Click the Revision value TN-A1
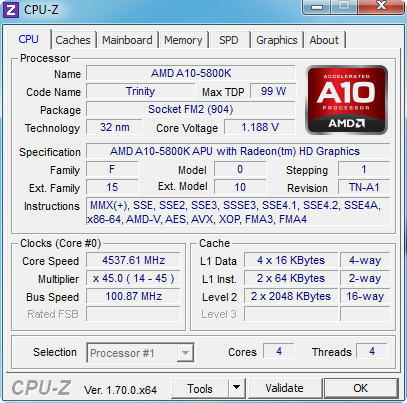 pyautogui.click(x=364, y=187)
